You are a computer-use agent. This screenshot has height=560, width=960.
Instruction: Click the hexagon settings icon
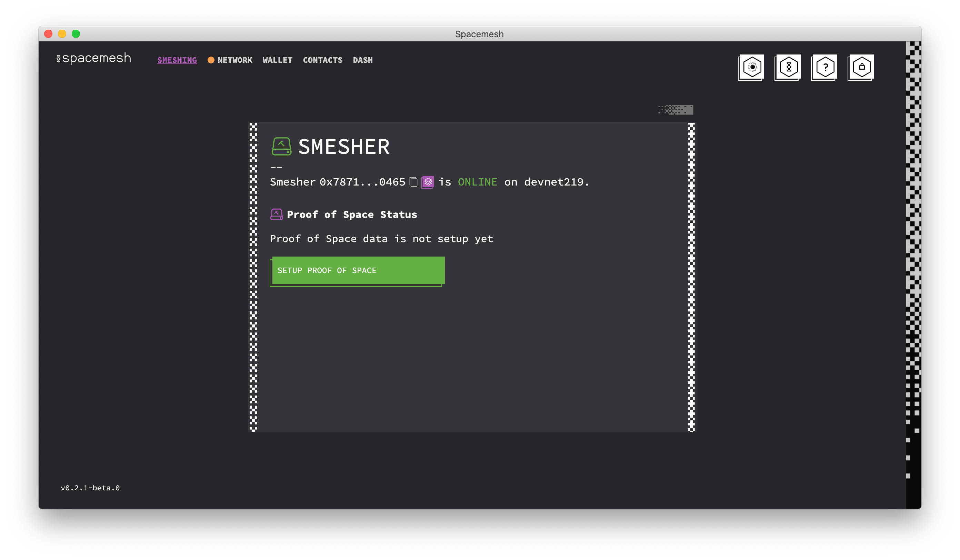click(x=751, y=67)
